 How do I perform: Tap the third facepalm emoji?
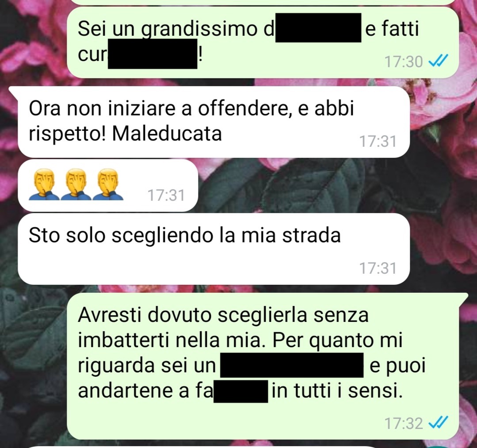pyautogui.click(x=108, y=185)
